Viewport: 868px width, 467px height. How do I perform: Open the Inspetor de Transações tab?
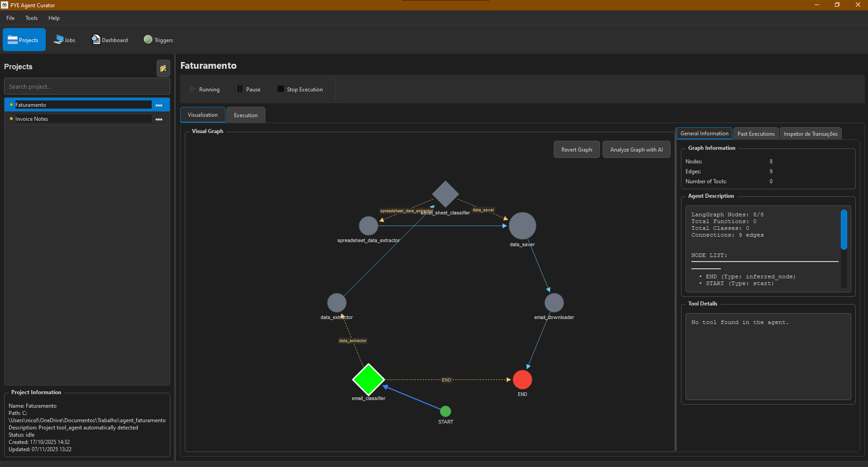pyautogui.click(x=810, y=133)
